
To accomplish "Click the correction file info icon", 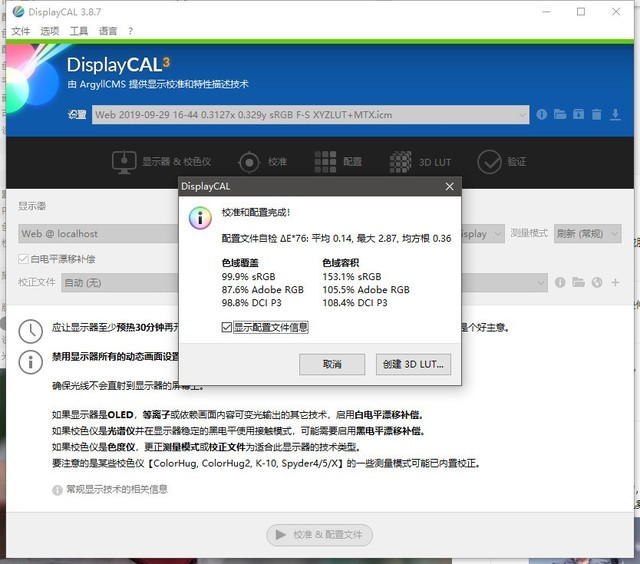I will [x=560, y=282].
